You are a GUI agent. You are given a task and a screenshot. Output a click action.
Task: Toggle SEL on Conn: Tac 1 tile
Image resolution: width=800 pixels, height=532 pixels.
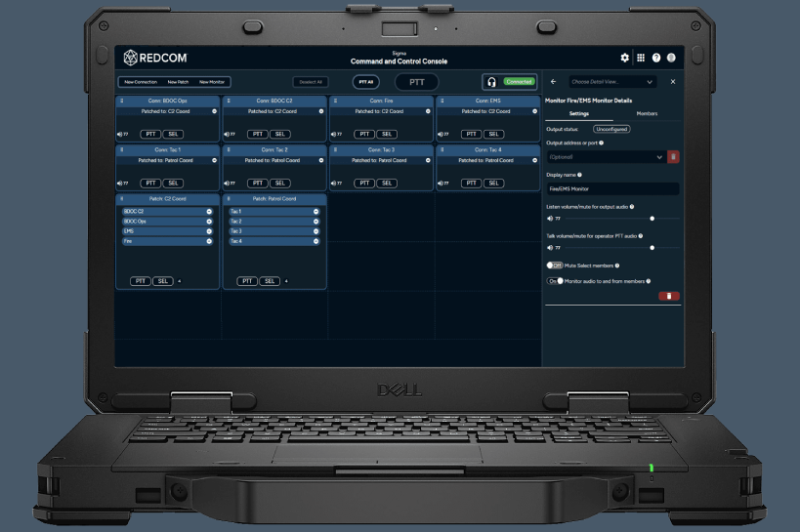[173, 183]
